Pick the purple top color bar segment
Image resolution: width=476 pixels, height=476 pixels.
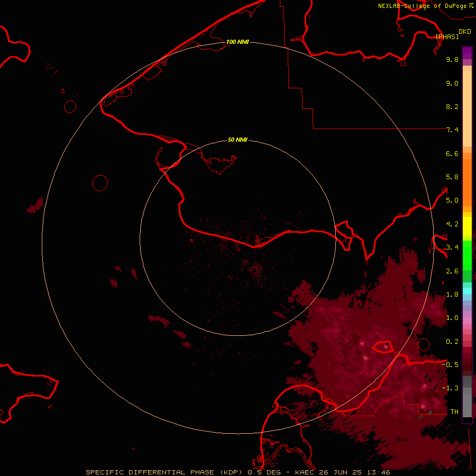point(467,53)
